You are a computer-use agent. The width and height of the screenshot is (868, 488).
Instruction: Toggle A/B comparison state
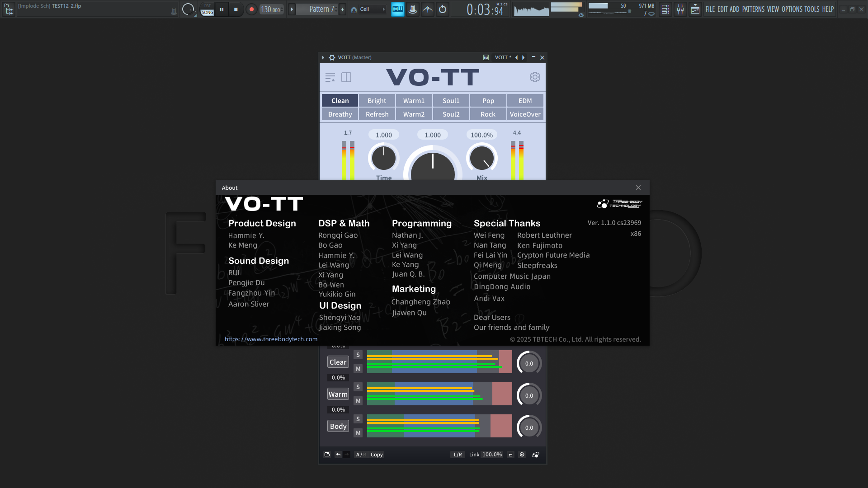click(x=361, y=455)
